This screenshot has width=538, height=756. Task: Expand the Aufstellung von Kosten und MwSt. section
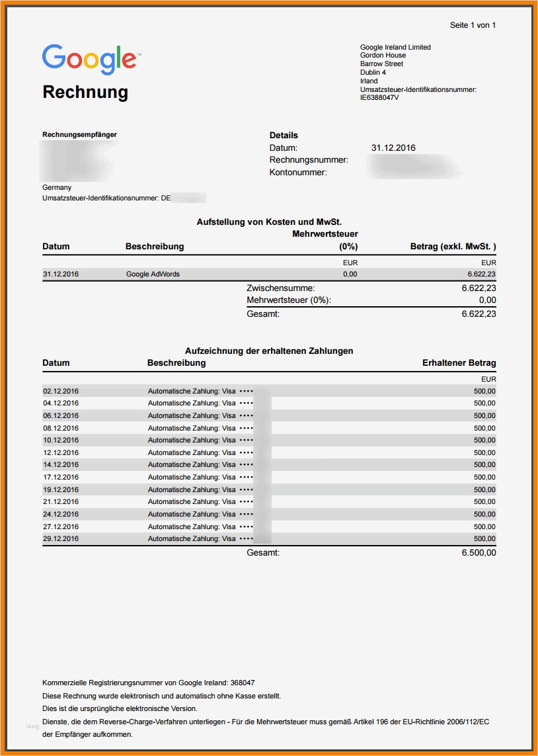coord(269,222)
